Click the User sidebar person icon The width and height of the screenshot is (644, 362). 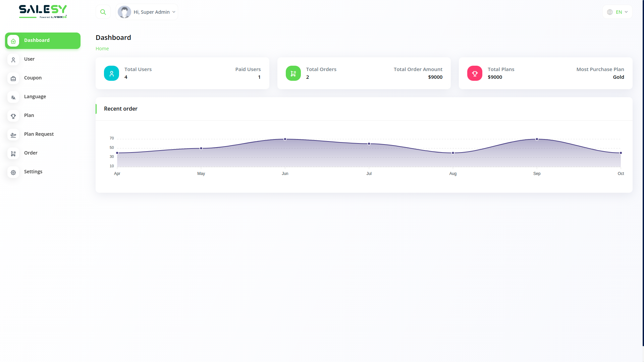[13, 60]
